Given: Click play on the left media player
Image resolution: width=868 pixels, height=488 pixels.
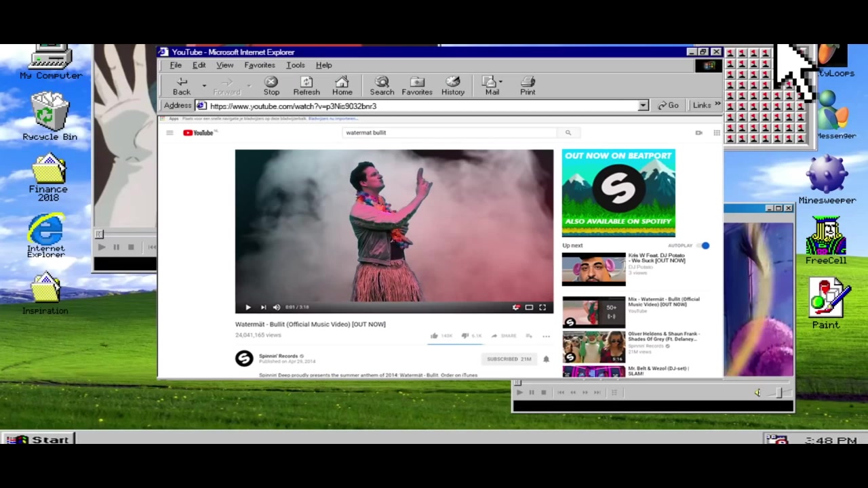Looking at the screenshot, I should point(102,247).
